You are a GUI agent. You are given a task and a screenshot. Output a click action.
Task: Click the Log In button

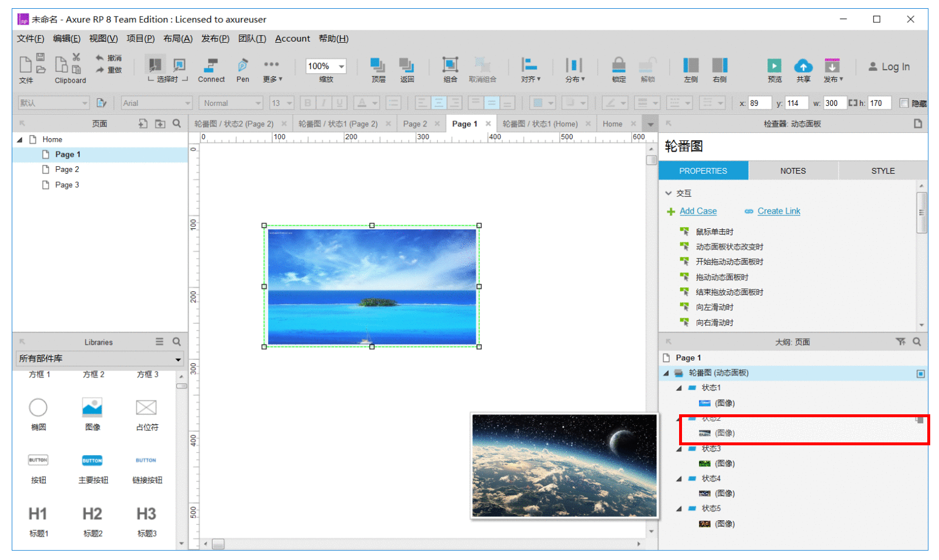pyautogui.click(x=889, y=67)
